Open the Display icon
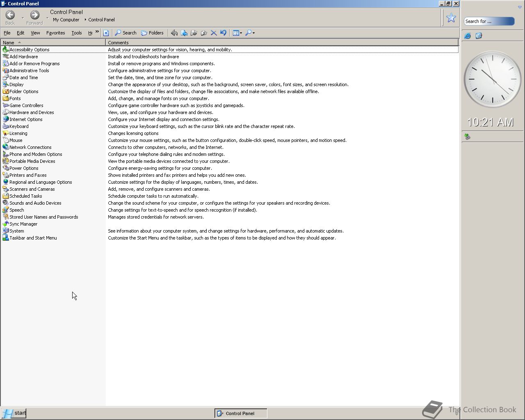This screenshot has width=525, height=420. [5, 84]
